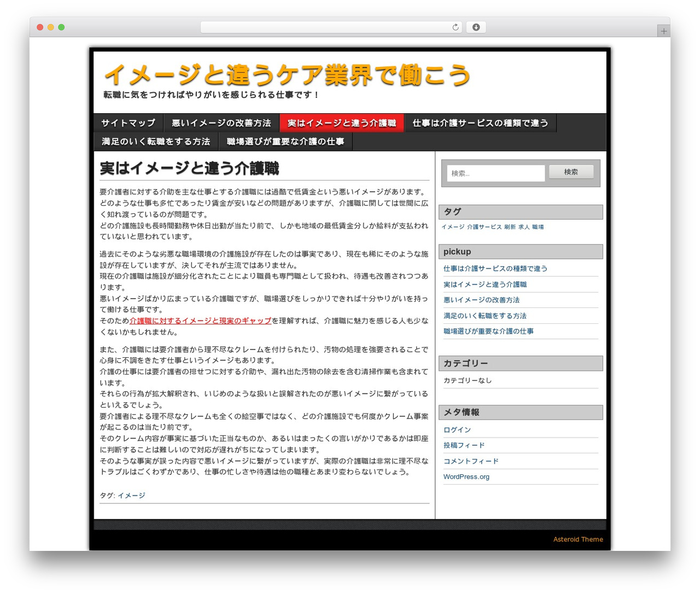The height and width of the screenshot is (593, 700).
Task: Open 満足のいく転職をする方法 in navigation bar
Action: (156, 142)
